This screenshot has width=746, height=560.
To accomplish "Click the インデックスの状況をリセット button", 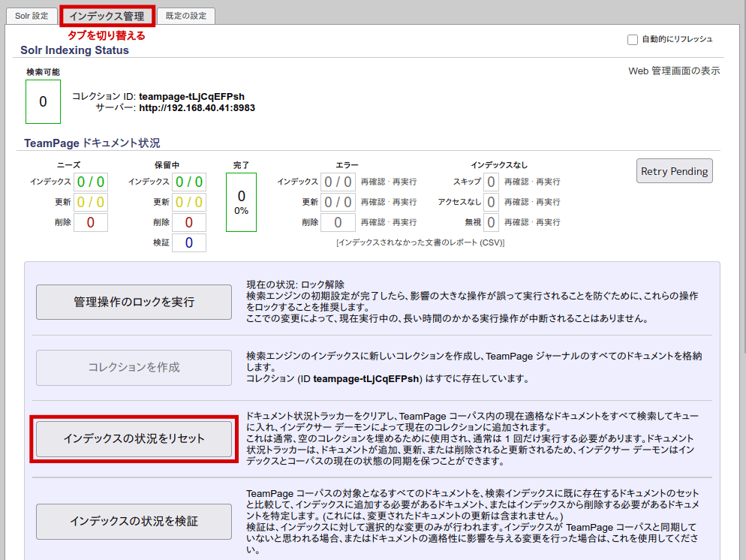I will click(x=134, y=438).
